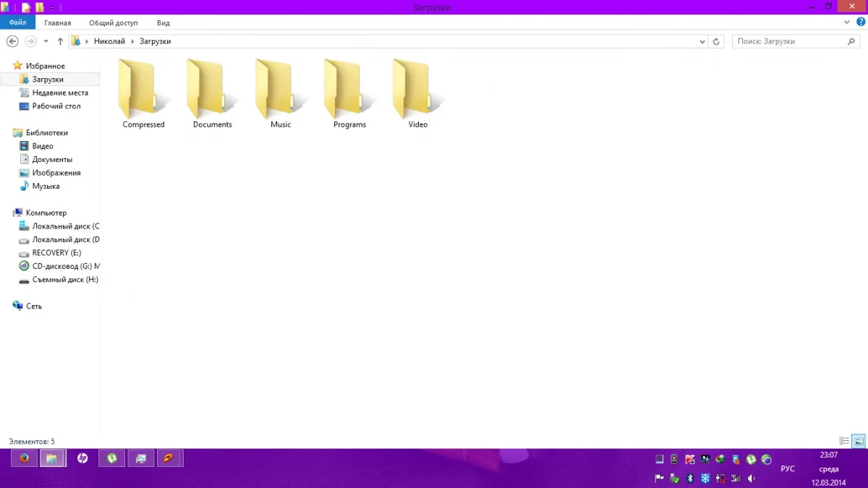Click the Bluetooth tray icon
The width and height of the screenshot is (868, 488).
coord(690,479)
